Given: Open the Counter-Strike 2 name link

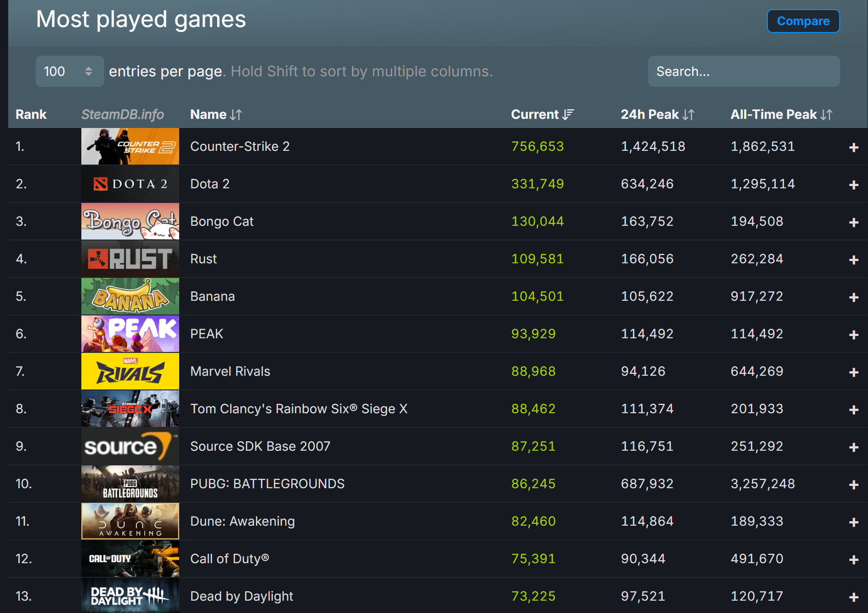Looking at the screenshot, I should pyautogui.click(x=240, y=146).
